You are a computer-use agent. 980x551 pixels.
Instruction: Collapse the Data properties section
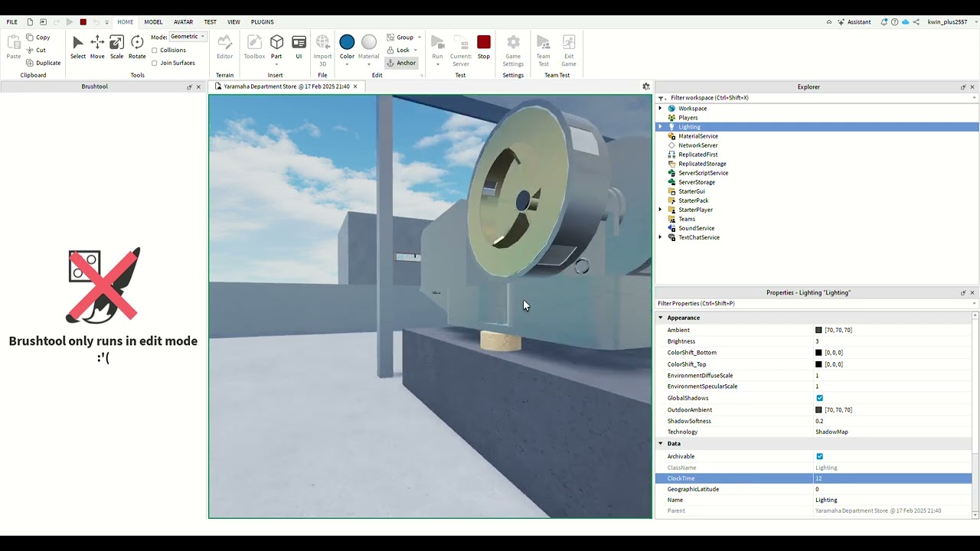tap(661, 444)
